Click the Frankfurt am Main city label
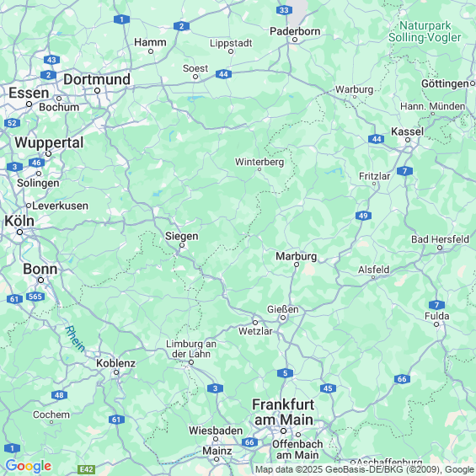Image resolution: width=476 pixels, height=476 pixels. pos(284,412)
